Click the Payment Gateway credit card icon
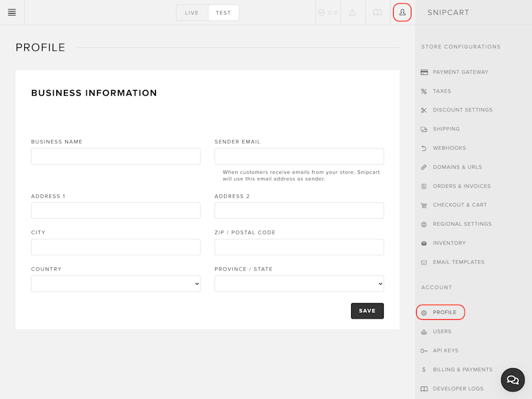532x399 pixels. [x=424, y=72]
